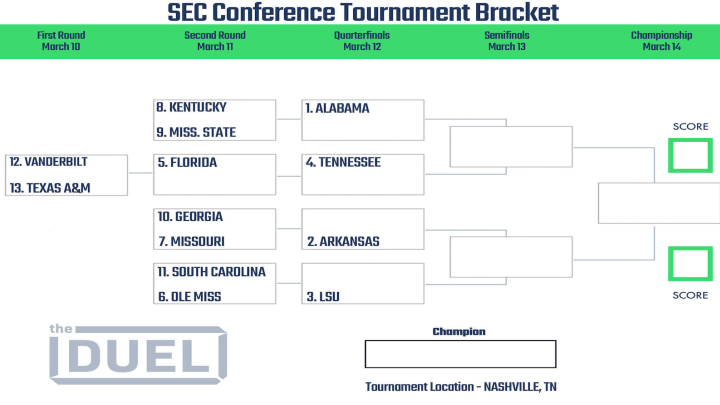
Task: Click the Duel logo
Action: pos(138,354)
